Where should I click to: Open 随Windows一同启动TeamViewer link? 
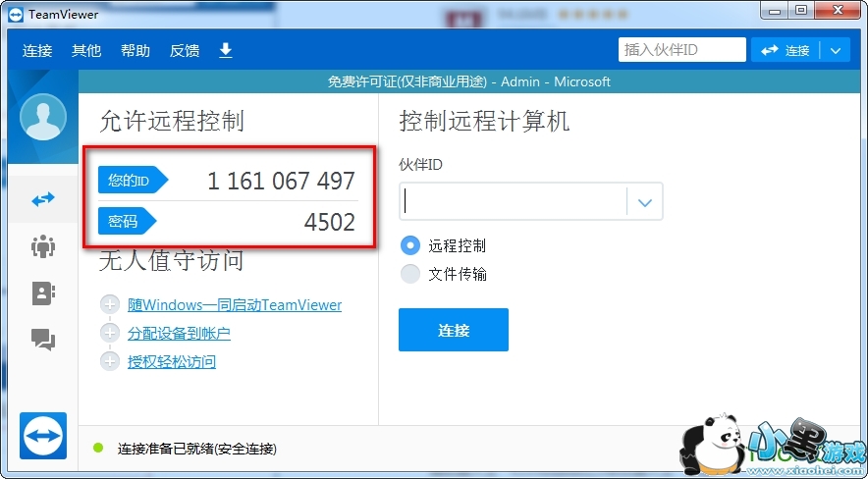tap(235, 304)
